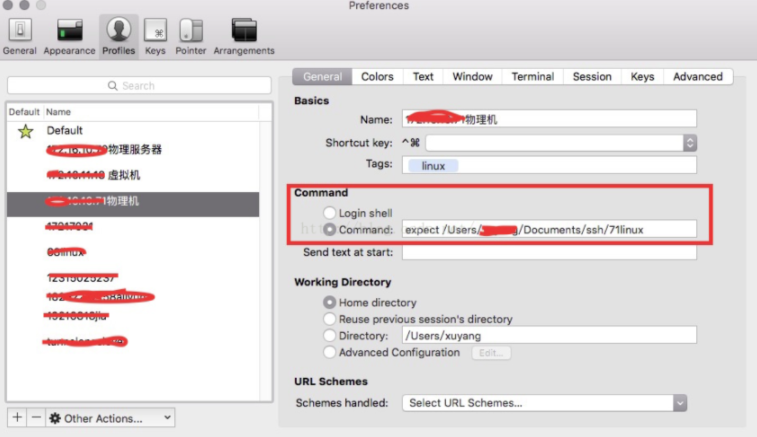Click the Default column header
Screen dimensions: 757x437
pyautogui.click(x=24, y=112)
